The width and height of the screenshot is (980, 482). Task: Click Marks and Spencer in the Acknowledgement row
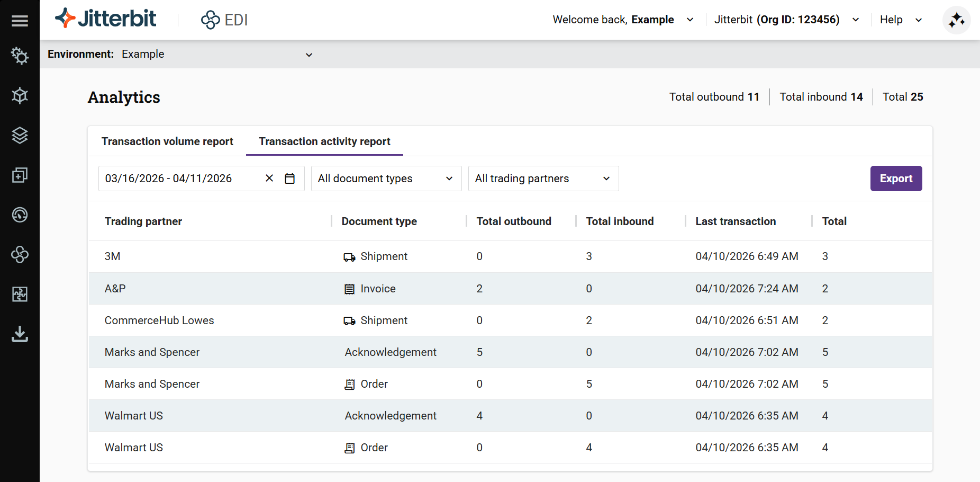[x=152, y=352]
